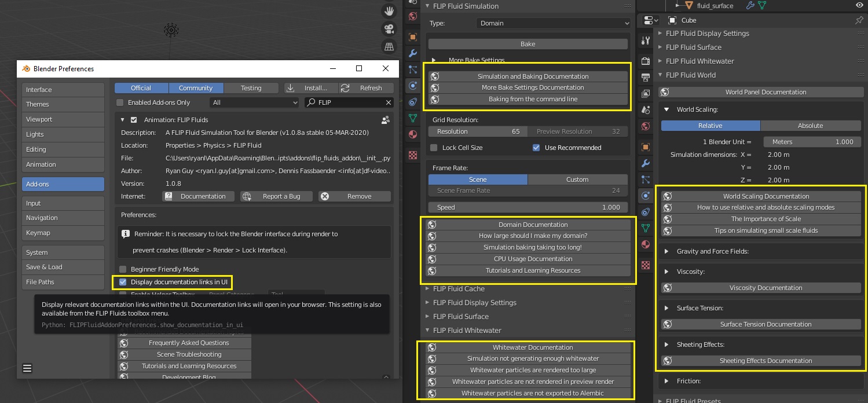Select the pan hand viewport gizmo

(x=389, y=11)
